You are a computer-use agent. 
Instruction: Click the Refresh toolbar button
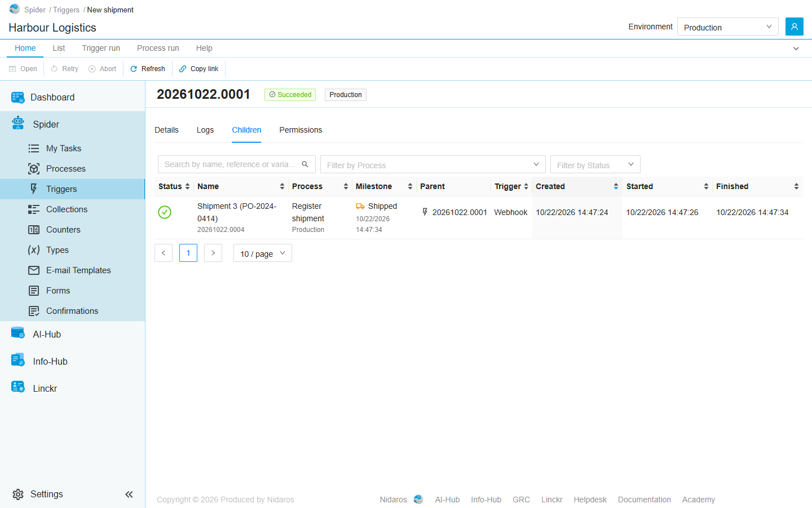[x=148, y=69]
